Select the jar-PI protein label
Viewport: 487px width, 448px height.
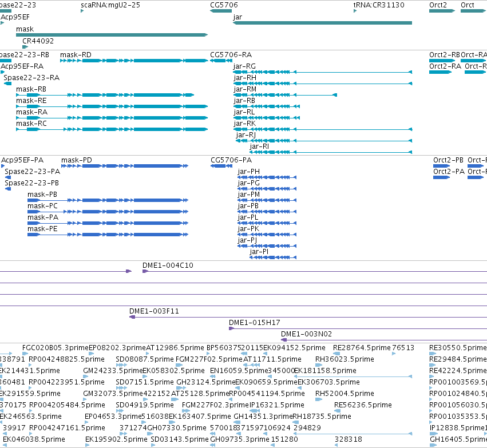click(259, 252)
